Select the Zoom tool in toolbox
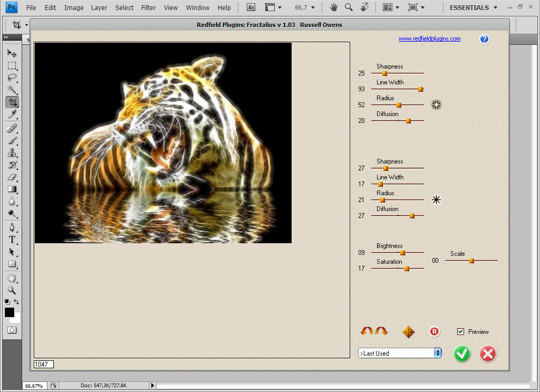 point(12,290)
